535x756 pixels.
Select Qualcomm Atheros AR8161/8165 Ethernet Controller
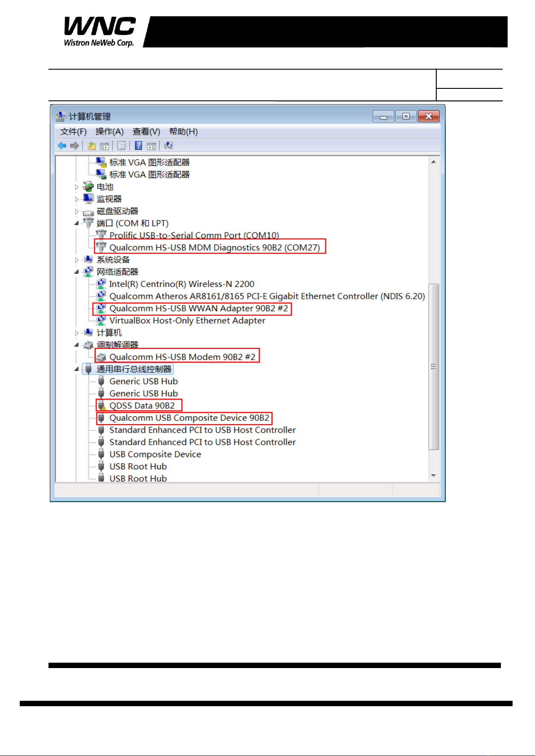point(267,296)
